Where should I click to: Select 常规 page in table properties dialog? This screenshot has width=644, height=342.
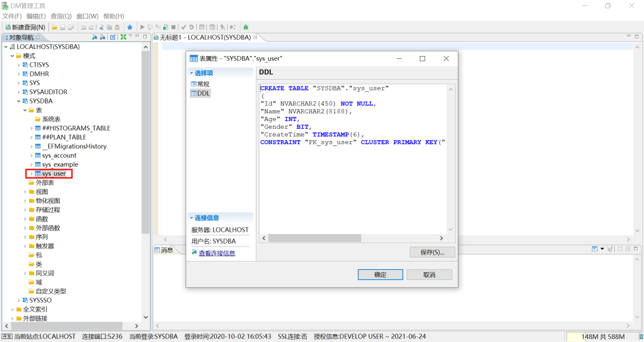200,84
